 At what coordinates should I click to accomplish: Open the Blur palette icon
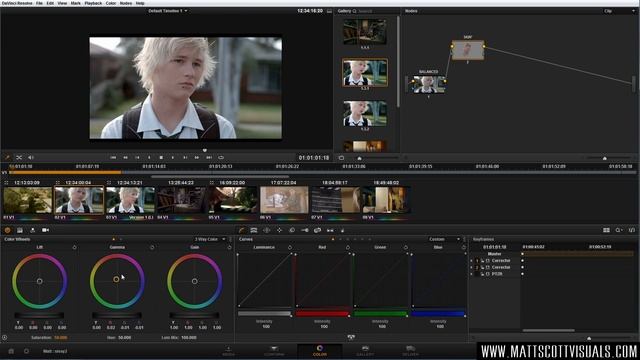pyautogui.click(x=292, y=230)
